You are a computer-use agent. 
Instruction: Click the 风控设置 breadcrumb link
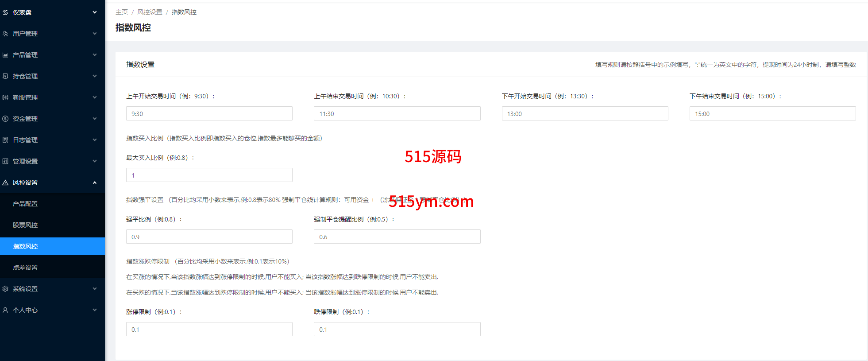point(150,12)
